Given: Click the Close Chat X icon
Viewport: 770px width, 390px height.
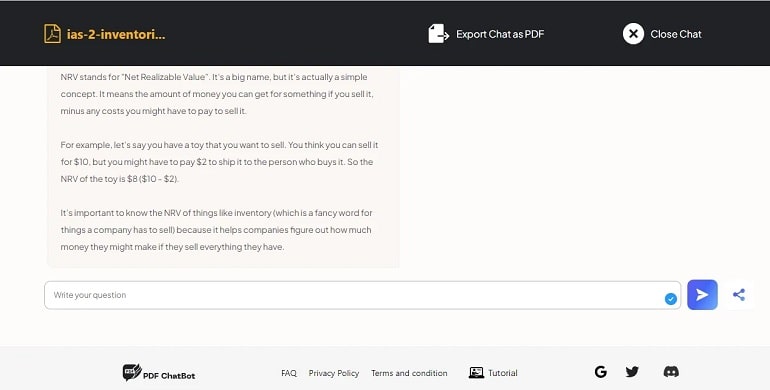Looking at the screenshot, I should [633, 34].
